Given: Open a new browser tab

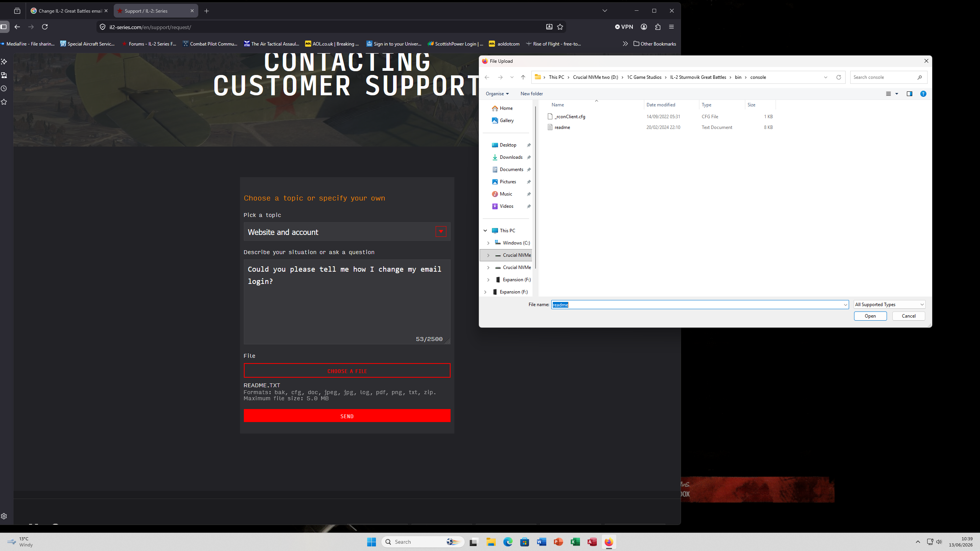Looking at the screenshot, I should click(x=207, y=11).
